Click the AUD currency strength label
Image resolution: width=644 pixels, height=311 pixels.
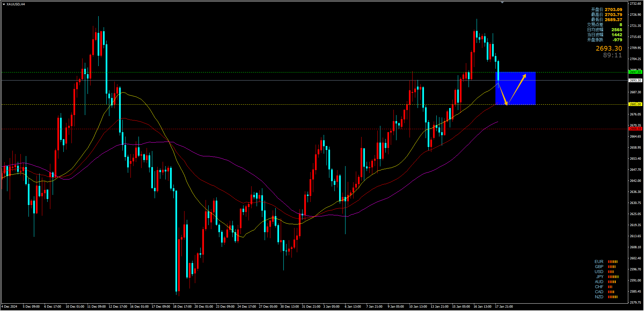599,282
